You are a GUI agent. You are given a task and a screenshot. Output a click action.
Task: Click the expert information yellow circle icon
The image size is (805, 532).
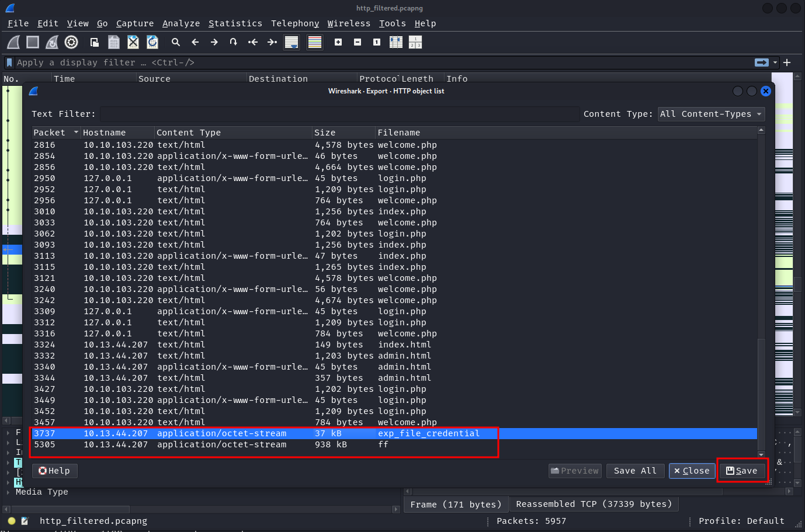(12, 521)
